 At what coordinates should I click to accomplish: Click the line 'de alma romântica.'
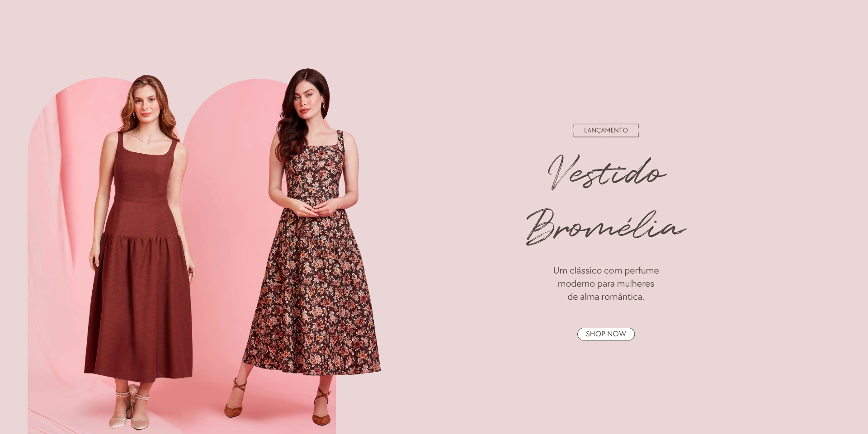tap(606, 297)
